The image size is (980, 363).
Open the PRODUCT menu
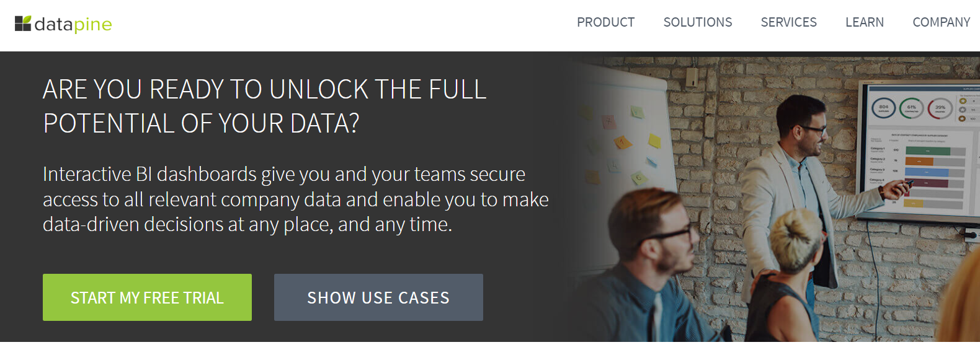(x=605, y=22)
